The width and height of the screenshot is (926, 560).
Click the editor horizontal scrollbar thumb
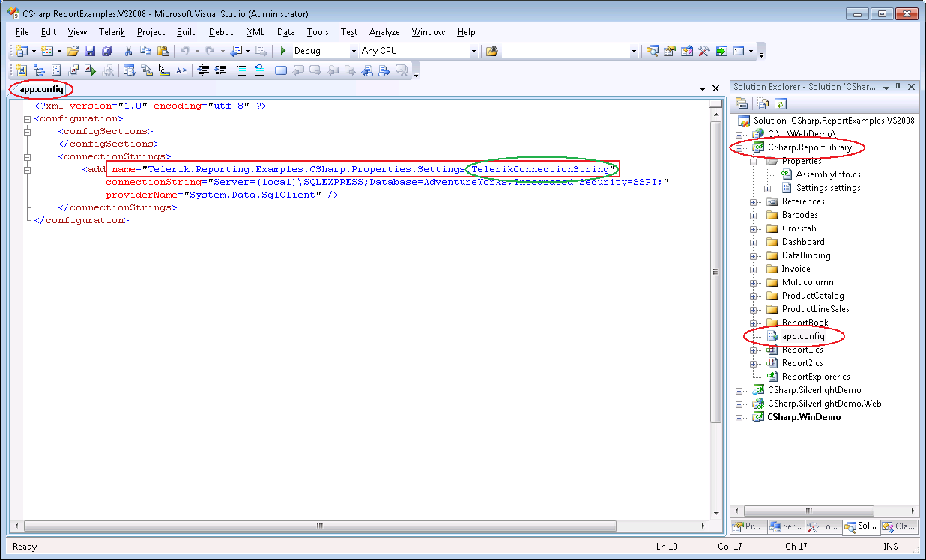[x=320, y=526]
